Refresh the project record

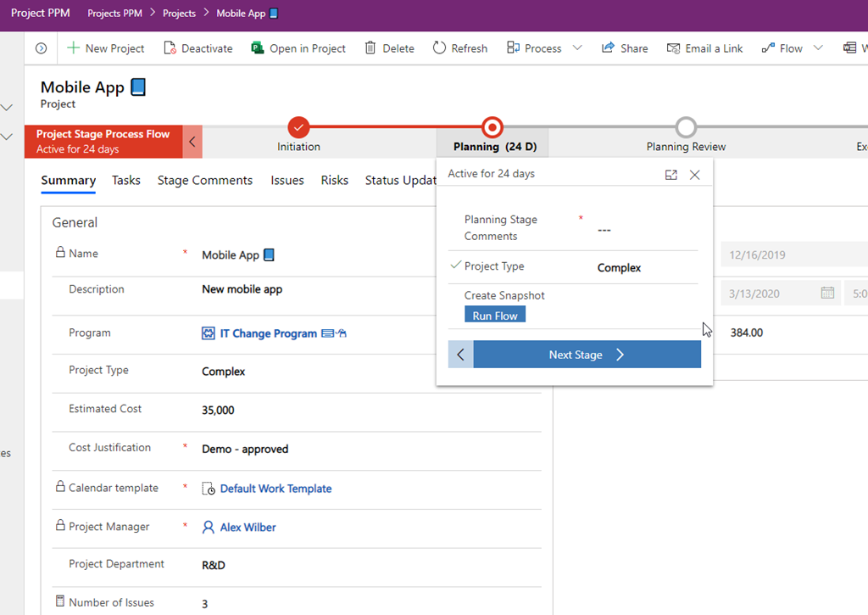(x=460, y=48)
